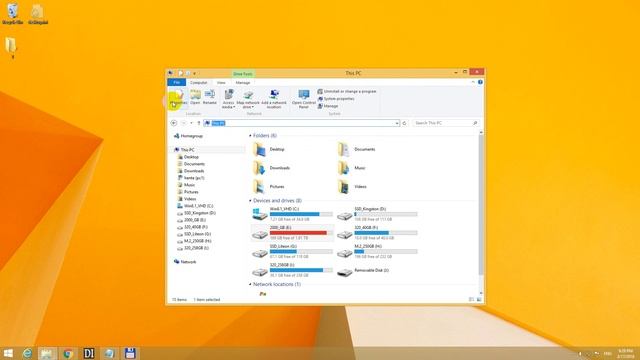Switch to the Computer ribbon tab

198,82
